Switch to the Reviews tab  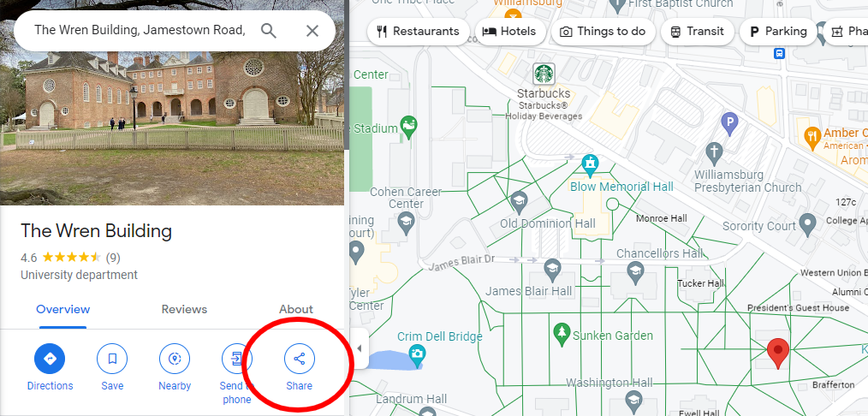coord(184,309)
